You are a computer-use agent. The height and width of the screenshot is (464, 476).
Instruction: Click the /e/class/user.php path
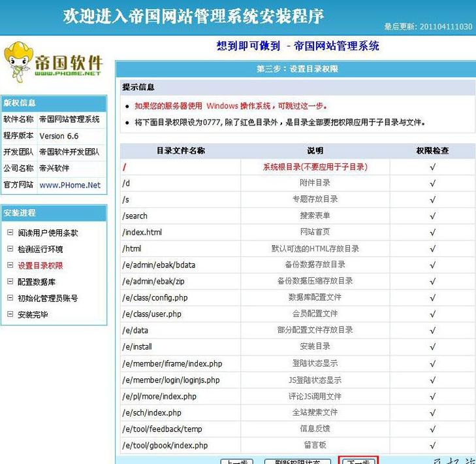[151, 314]
